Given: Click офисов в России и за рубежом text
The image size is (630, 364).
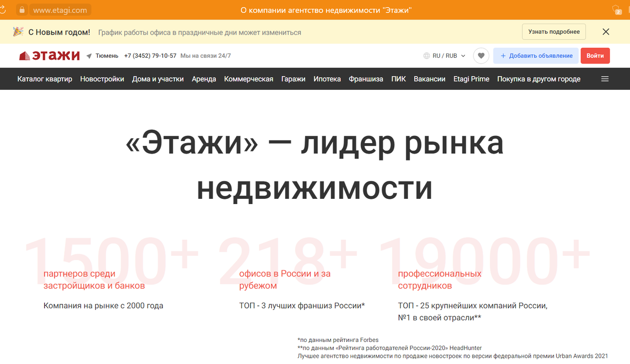Looking at the screenshot, I should click(x=285, y=280).
